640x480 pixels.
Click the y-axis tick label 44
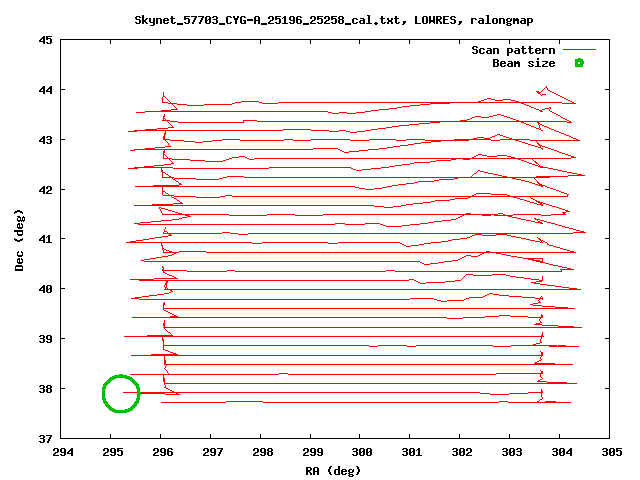tap(46, 90)
